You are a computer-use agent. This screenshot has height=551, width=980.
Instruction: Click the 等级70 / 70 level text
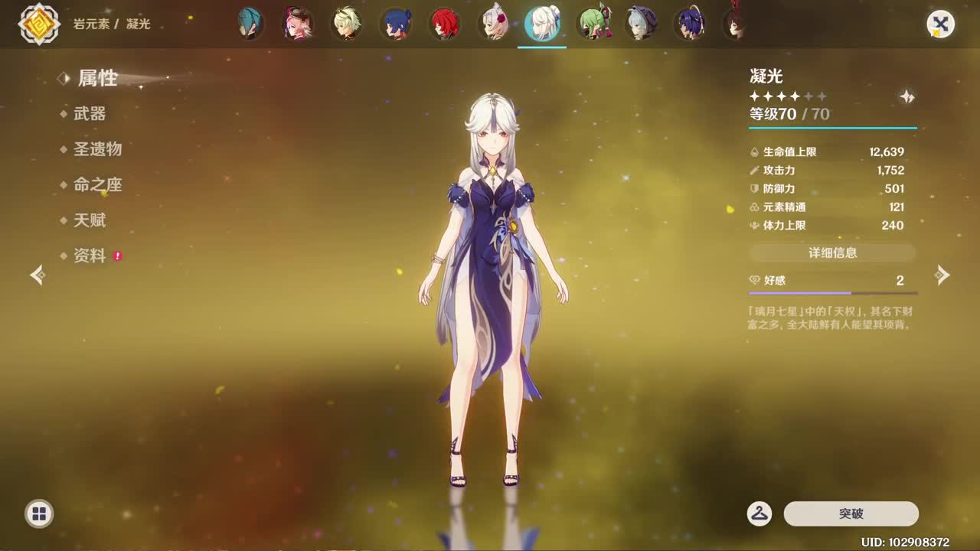click(x=789, y=114)
